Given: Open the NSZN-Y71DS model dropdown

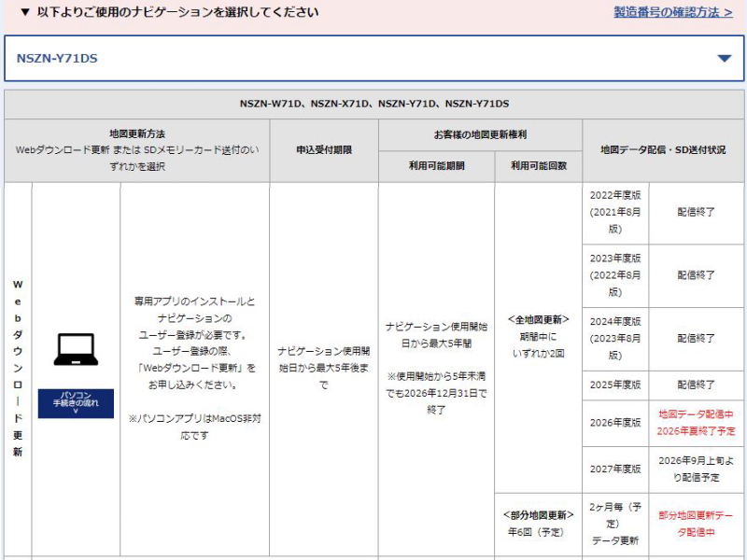Looking at the screenshot, I should (373, 58).
